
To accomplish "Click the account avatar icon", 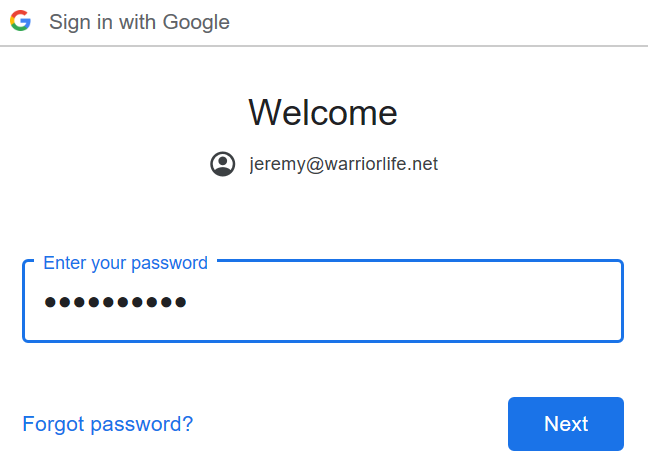I will 223,164.
